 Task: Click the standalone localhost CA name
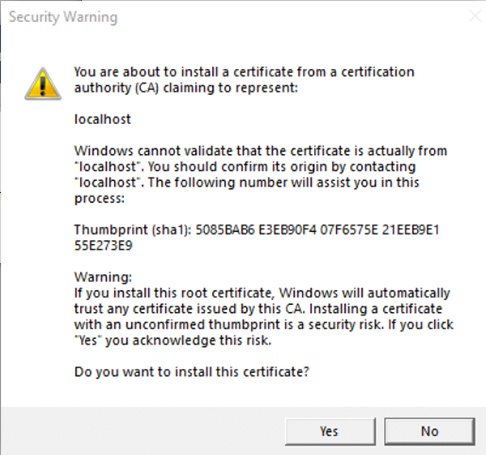pyautogui.click(x=102, y=119)
